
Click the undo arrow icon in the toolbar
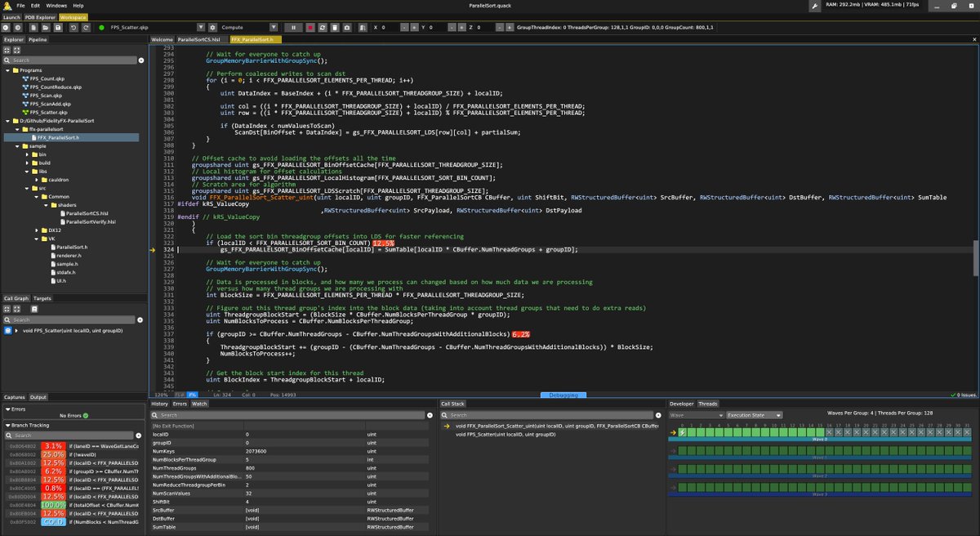(73, 27)
